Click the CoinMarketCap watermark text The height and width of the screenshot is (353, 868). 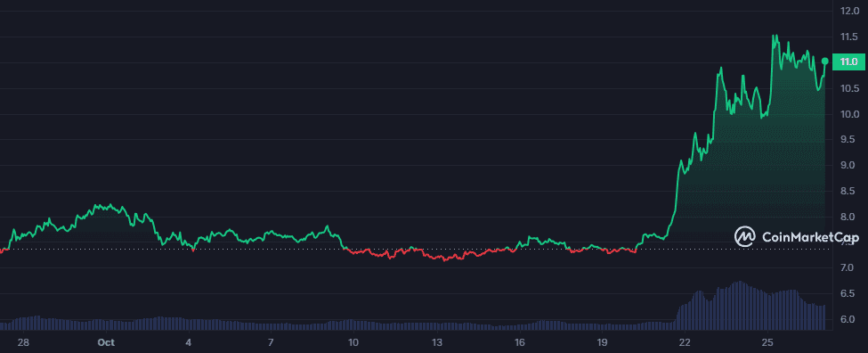click(x=810, y=237)
